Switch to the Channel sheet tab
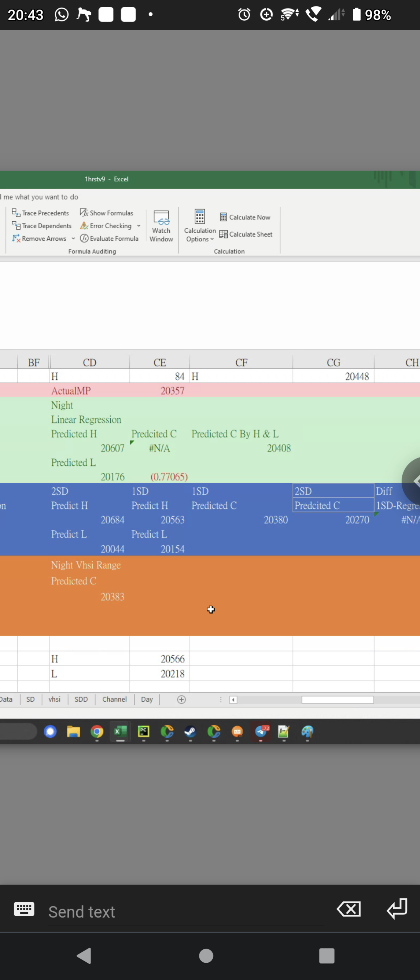 point(114,699)
